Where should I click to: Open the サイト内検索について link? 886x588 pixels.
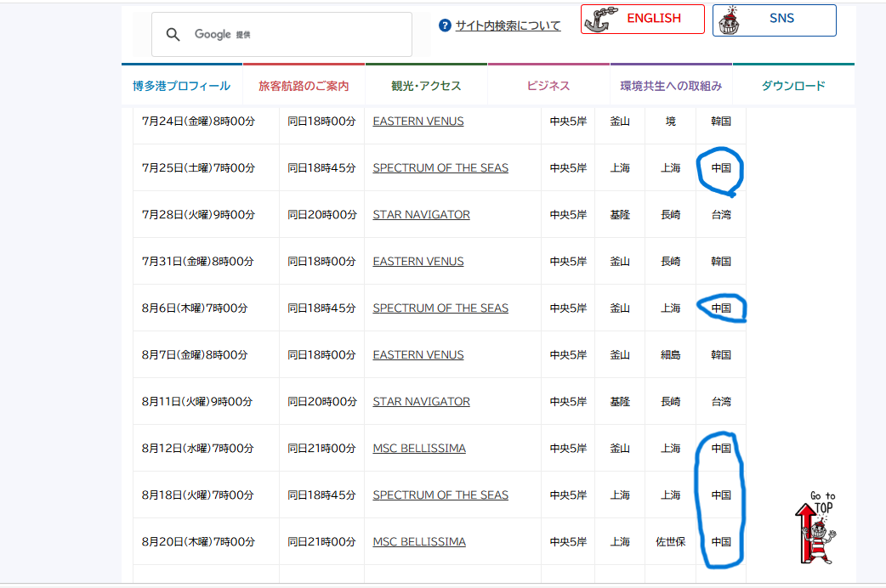point(508,25)
